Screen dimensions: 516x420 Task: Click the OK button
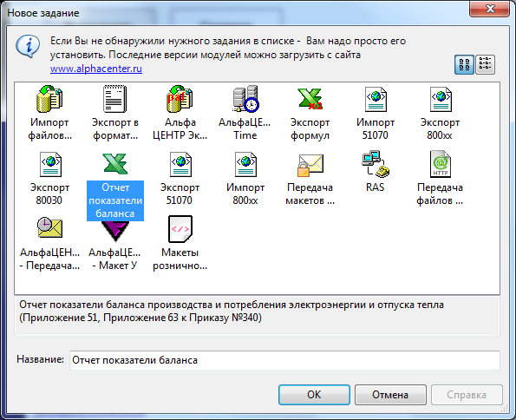(x=314, y=395)
